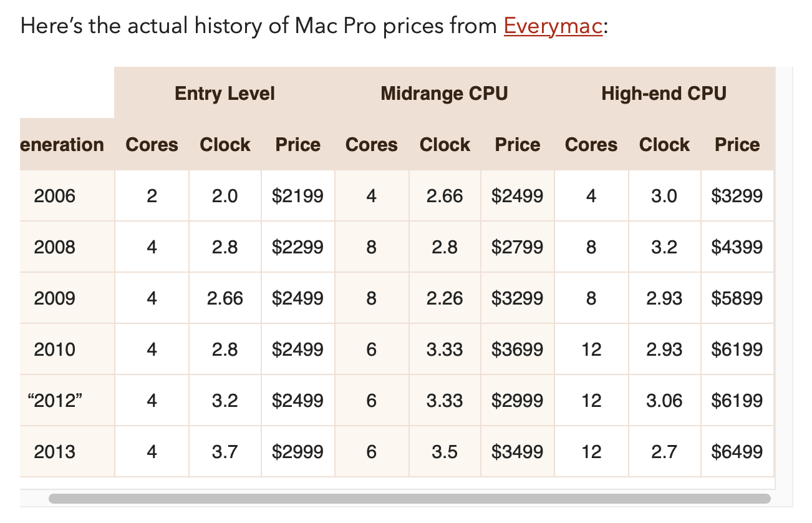
Task: Click the Entry Level Cores column header
Action: (x=152, y=145)
